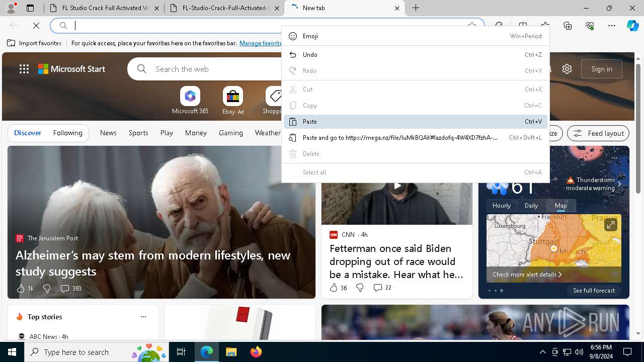Open Task View on the taskbar
The image size is (644, 362).
point(181,352)
